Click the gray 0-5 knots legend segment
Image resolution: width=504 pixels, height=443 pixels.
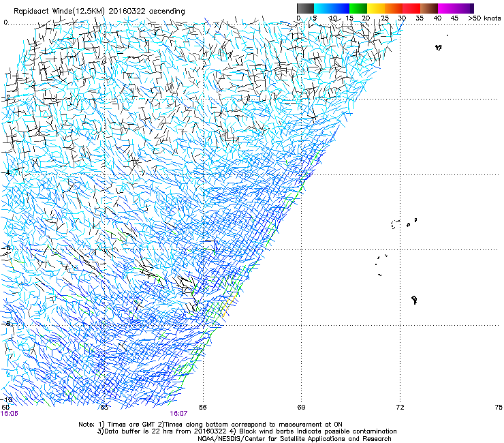[x=305, y=8]
